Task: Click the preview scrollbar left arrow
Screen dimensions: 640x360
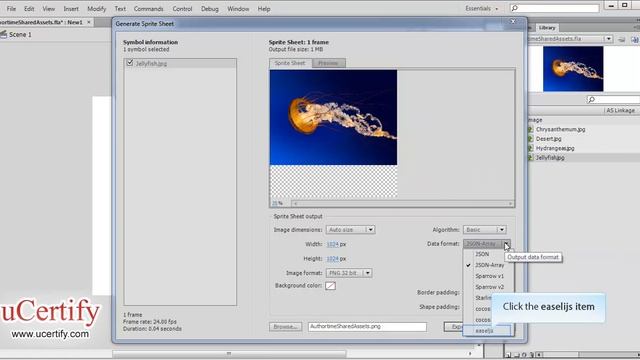Action: coord(295,203)
